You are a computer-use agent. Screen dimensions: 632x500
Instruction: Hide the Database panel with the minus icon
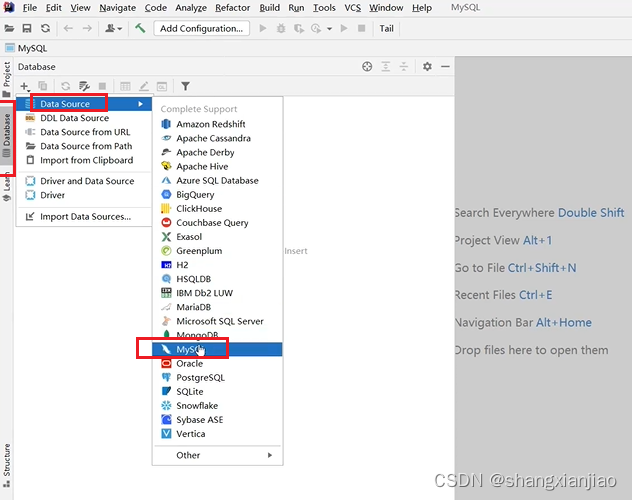pyautogui.click(x=445, y=66)
